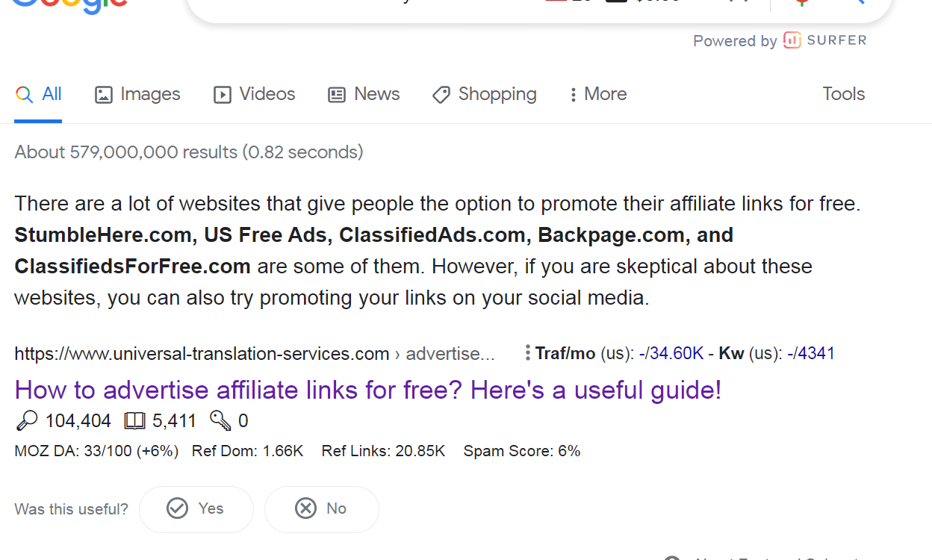Switch to the Videos tab
This screenshot has height=560, width=932.
[255, 94]
